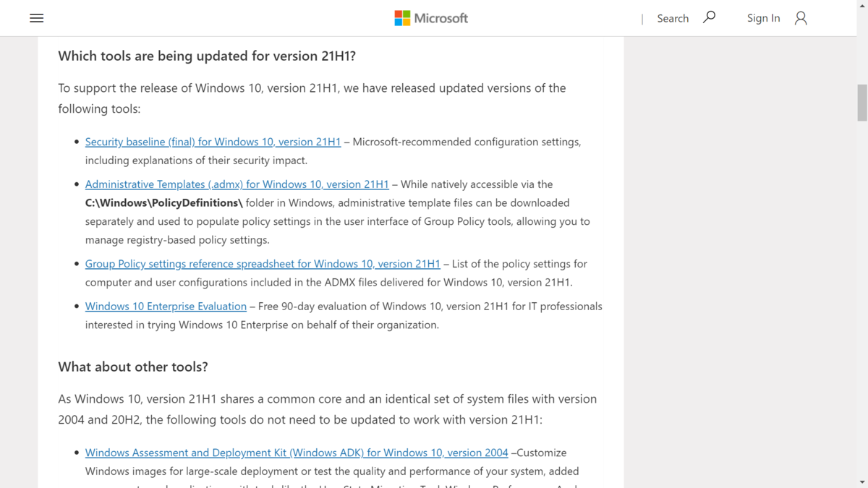The image size is (868, 488).
Task: Click the scrollbar down arrow
Action: point(862,481)
